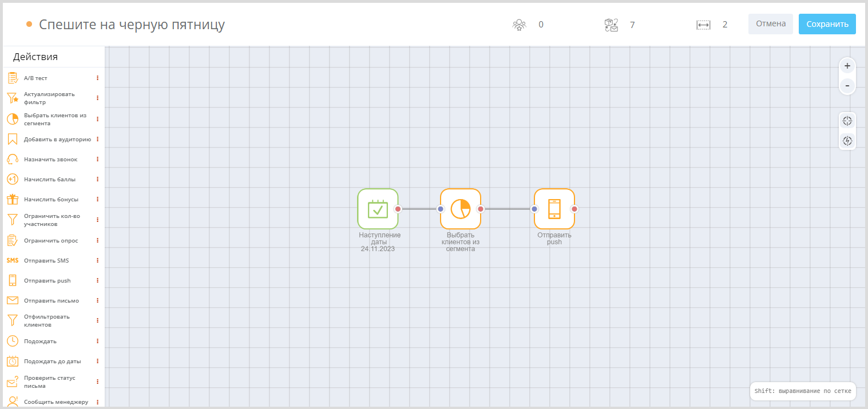Click the orange status dot beside title
Screen dimensions: 868x409
(29, 25)
